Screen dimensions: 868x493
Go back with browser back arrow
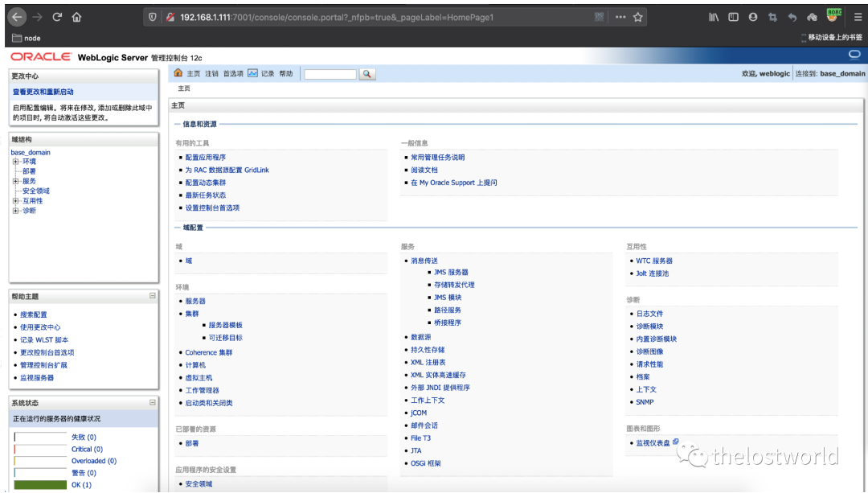[x=17, y=17]
